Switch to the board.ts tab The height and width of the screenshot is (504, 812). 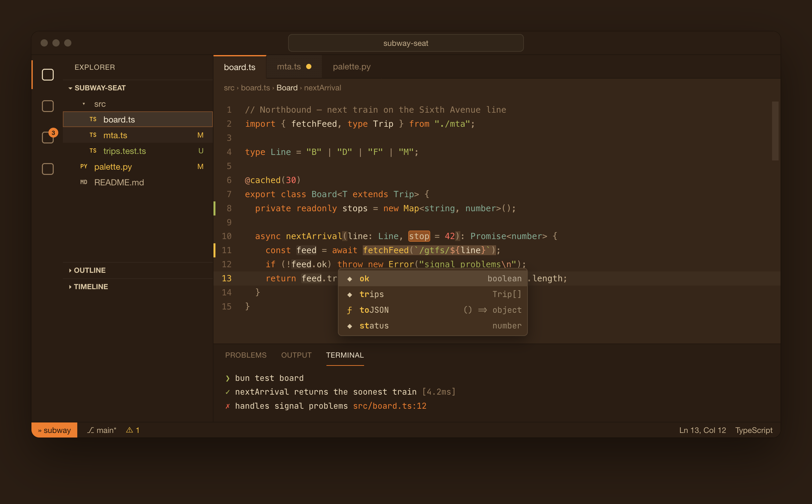240,67
